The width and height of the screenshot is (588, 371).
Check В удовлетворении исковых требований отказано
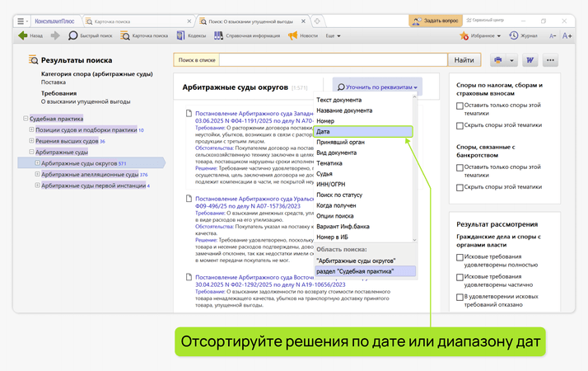pyautogui.click(x=460, y=298)
